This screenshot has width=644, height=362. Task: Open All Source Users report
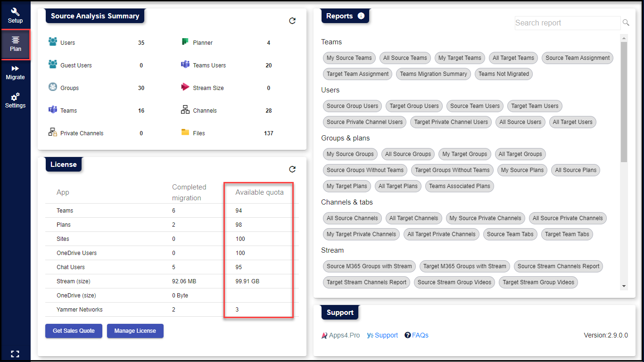(x=520, y=122)
